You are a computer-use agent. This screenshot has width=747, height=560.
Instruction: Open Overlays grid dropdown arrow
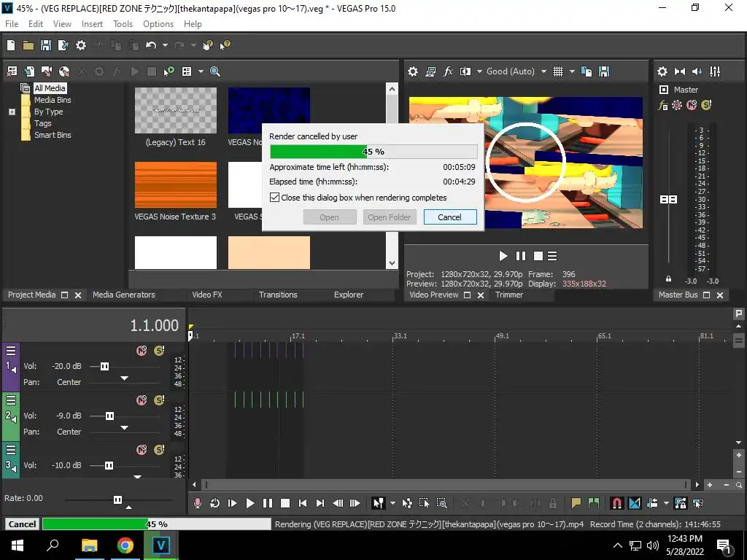(572, 71)
